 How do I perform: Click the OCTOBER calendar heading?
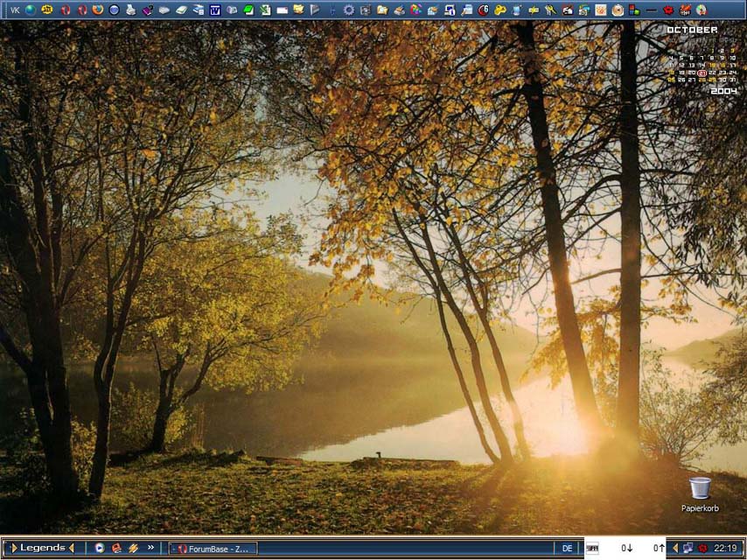click(x=692, y=30)
